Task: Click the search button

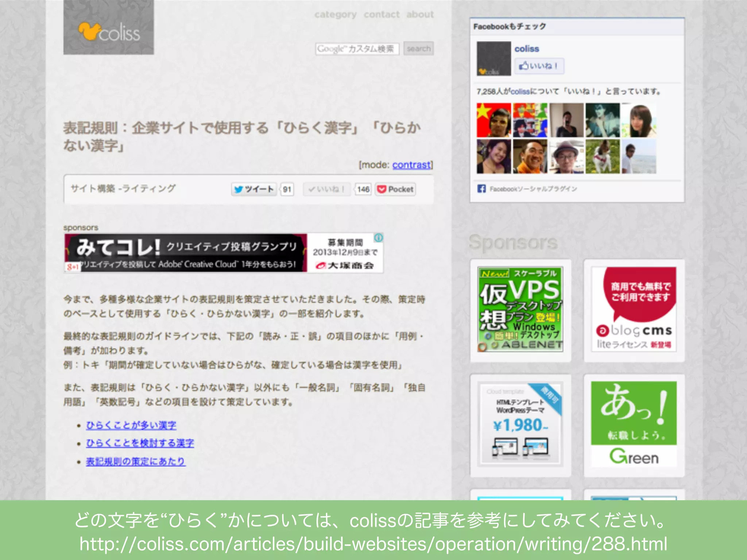Action: coord(418,49)
